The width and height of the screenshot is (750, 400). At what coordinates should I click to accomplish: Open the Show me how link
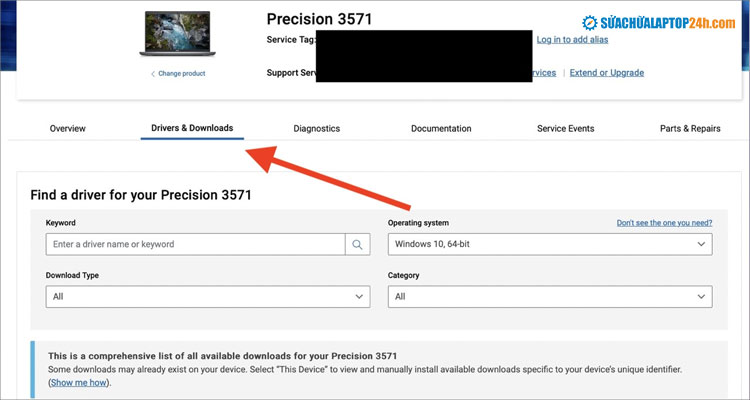[80, 383]
